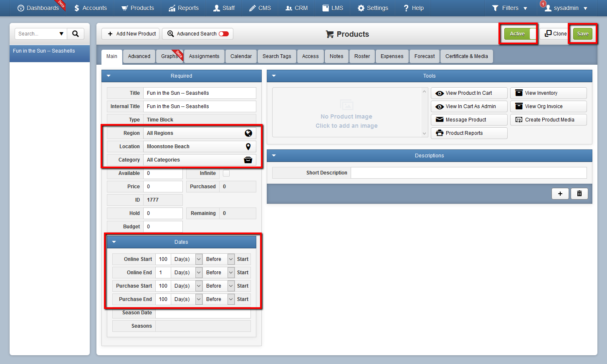This screenshot has width=607, height=364.
Task: Click Add New Product button
Action: pyautogui.click(x=131, y=34)
